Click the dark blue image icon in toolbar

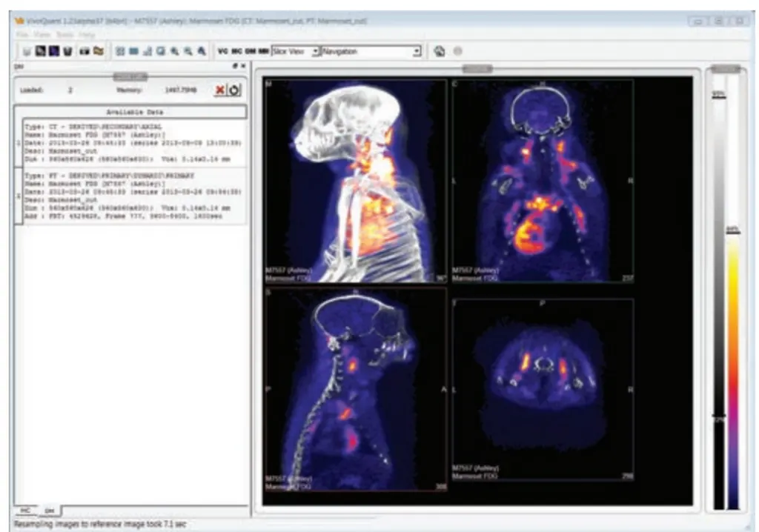click(x=53, y=51)
